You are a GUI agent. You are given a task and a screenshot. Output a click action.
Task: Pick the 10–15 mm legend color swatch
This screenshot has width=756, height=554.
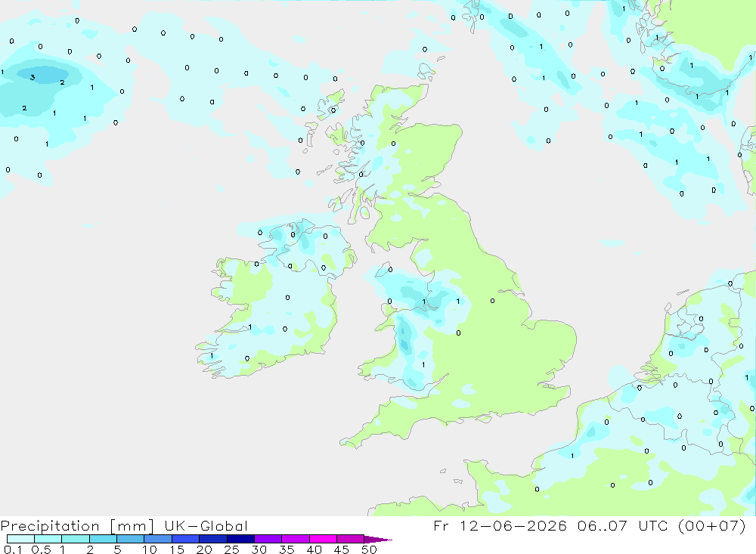click(x=158, y=539)
